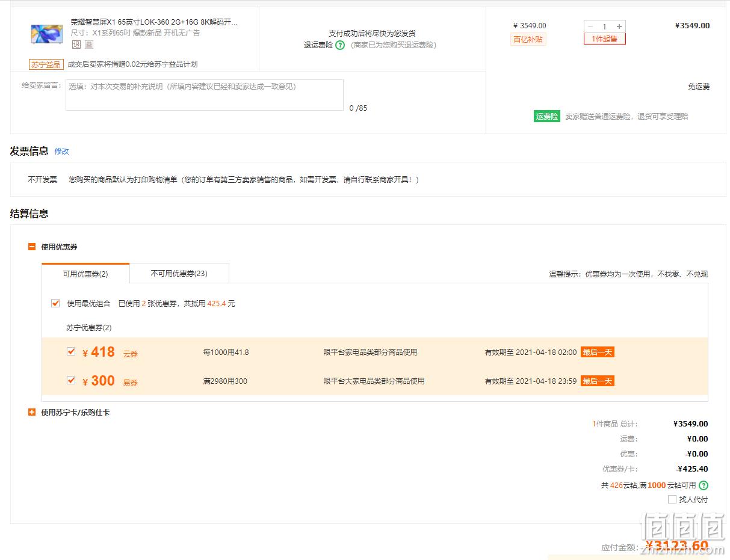The width and height of the screenshot is (730, 560).
Task: Click the 最后一天 tag on ¥418 coupon
Action: point(598,352)
